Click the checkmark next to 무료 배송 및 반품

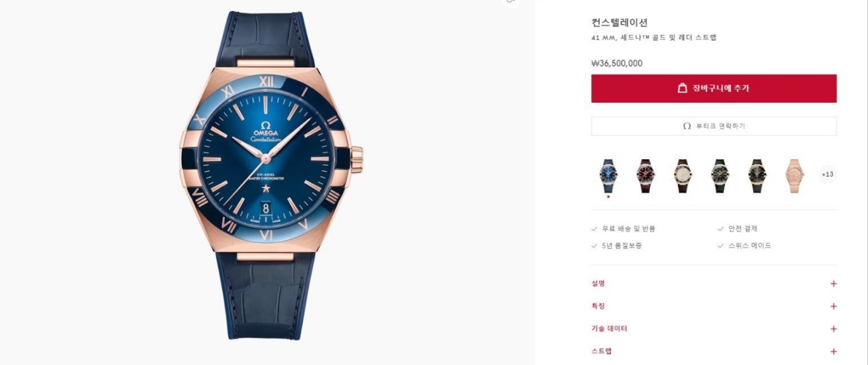click(x=594, y=229)
